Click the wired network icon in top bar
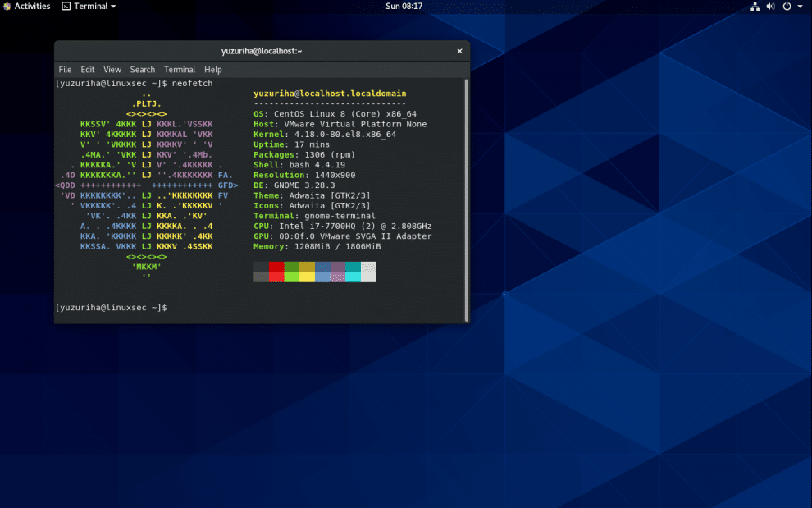The image size is (812, 508). pyautogui.click(x=755, y=7)
